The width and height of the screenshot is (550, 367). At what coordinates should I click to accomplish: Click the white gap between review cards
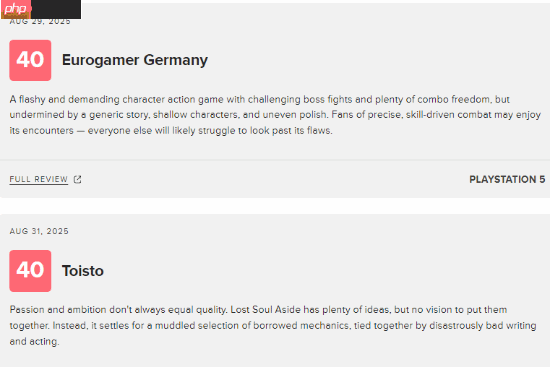[x=275, y=206]
